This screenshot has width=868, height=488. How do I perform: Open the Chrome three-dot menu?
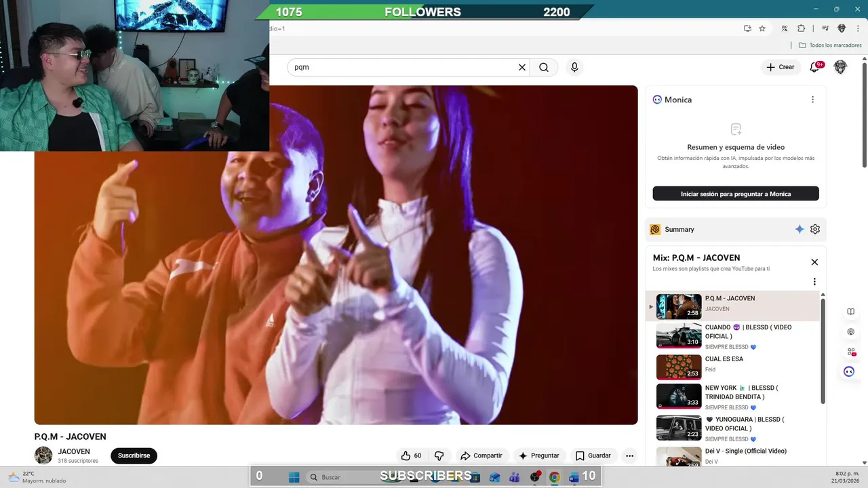[858, 28]
